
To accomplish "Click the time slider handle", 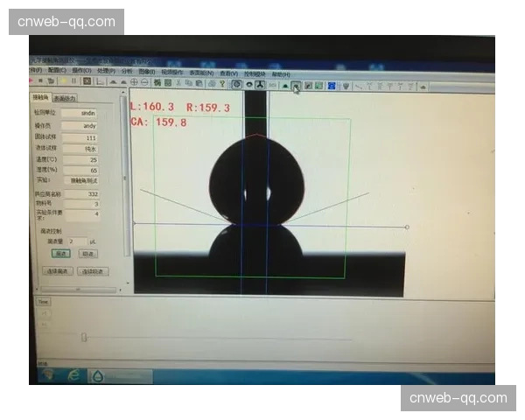I will click(84, 338).
